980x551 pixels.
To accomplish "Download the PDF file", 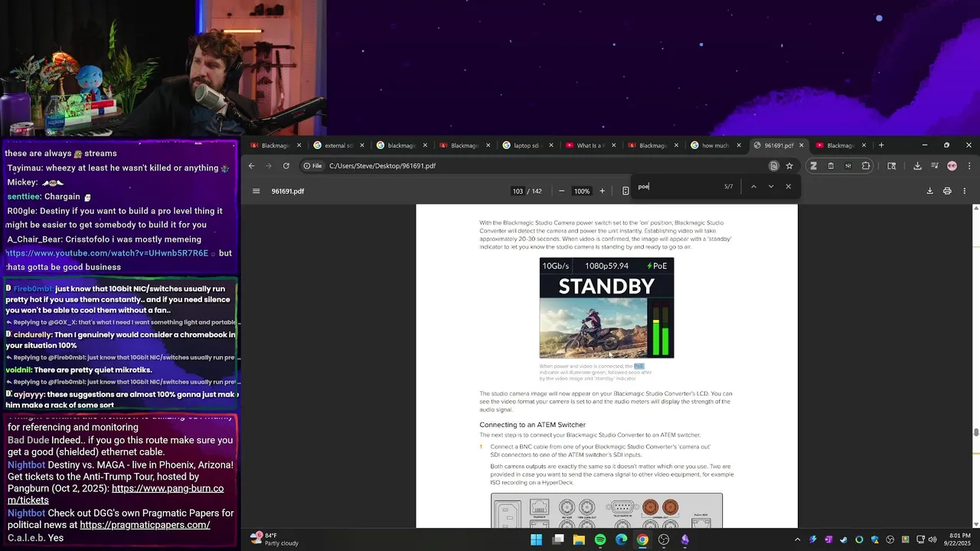I will point(929,191).
